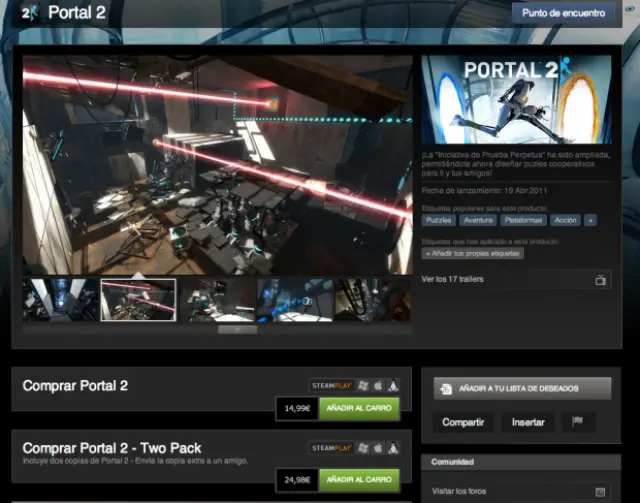The image size is (640, 503).
Task: Select the highlighted laser room thumbnail
Action: (138, 299)
